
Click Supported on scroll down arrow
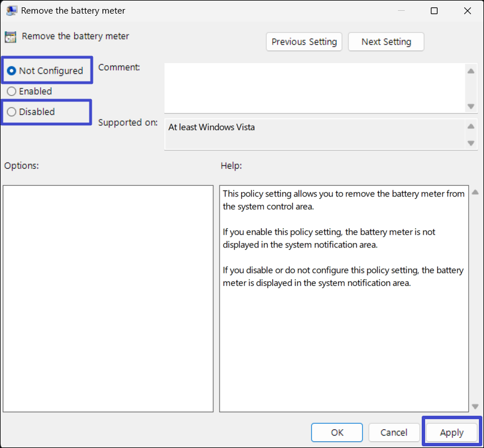[471, 143]
